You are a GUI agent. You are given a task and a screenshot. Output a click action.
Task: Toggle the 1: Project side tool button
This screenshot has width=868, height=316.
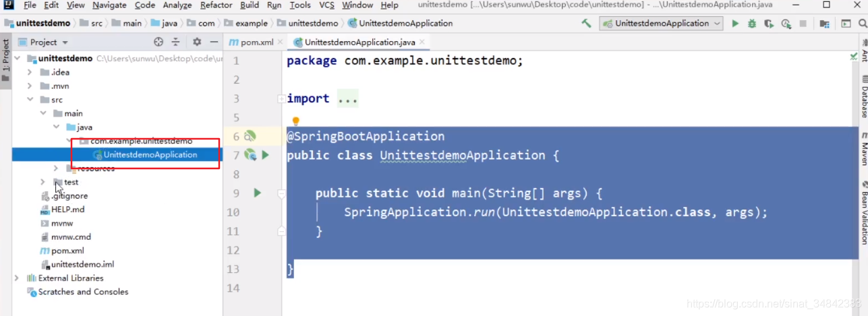pos(5,61)
